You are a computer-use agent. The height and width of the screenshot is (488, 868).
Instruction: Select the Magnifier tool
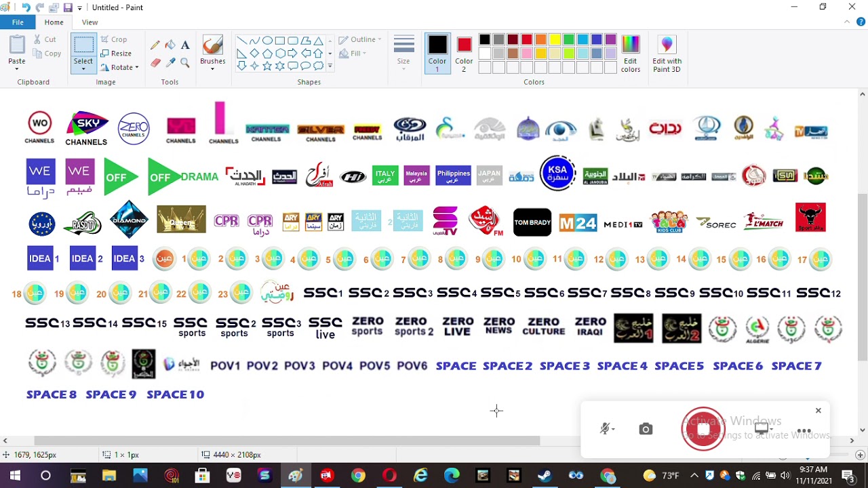(x=185, y=62)
